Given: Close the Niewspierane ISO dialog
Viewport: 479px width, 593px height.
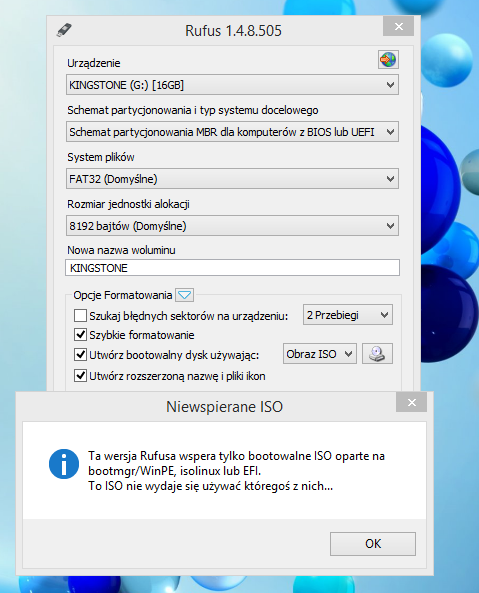Looking at the screenshot, I should (412, 402).
